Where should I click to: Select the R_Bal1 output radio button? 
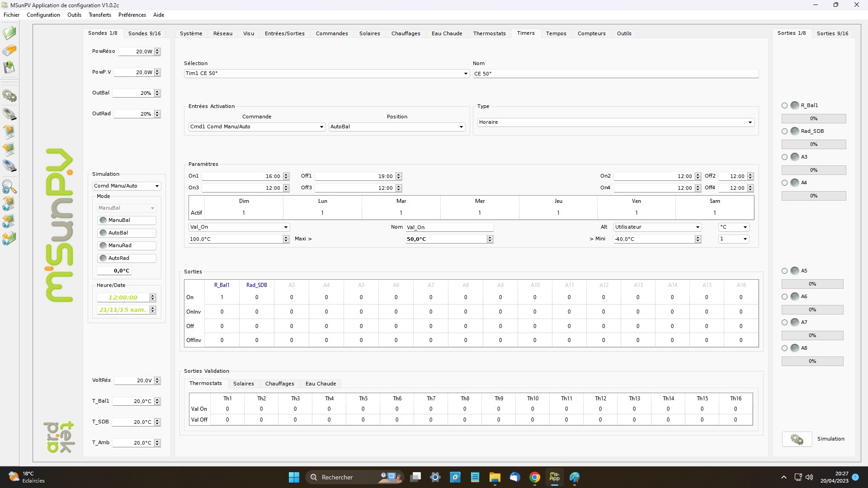click(784, 105)
